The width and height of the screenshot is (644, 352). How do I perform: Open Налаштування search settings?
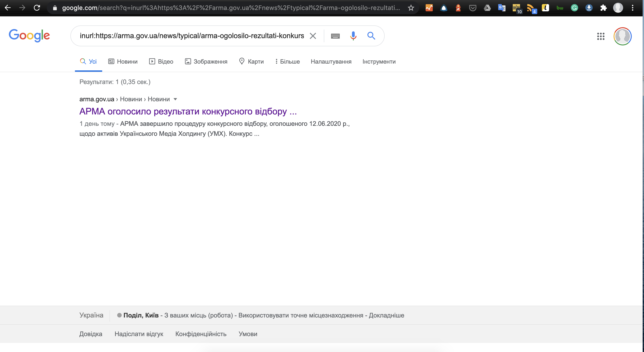[x=331, y=62]
